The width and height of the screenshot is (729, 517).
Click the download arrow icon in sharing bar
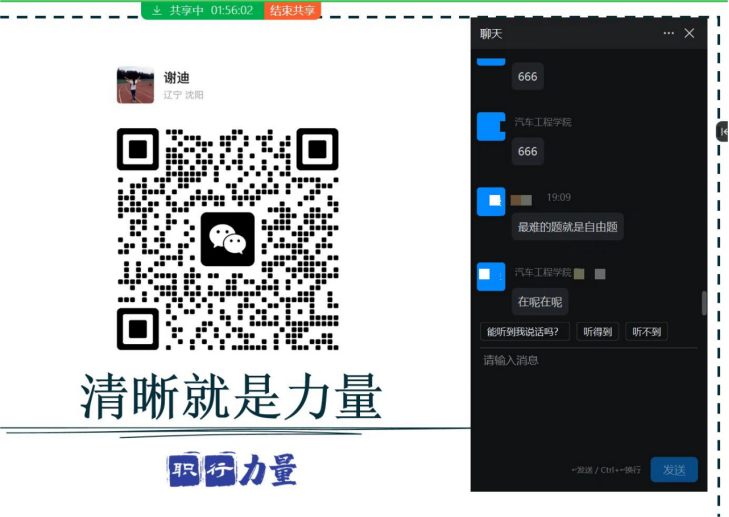[x=157, y=10]
